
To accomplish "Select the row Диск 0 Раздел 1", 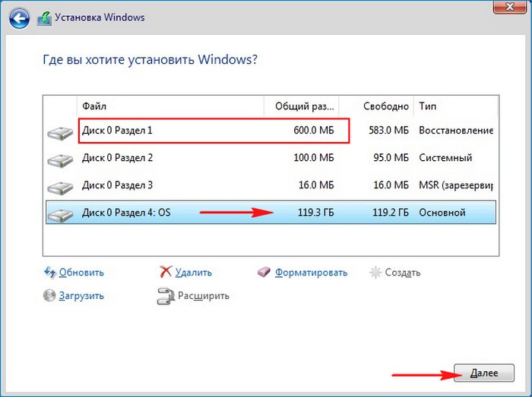I will 271,131.
